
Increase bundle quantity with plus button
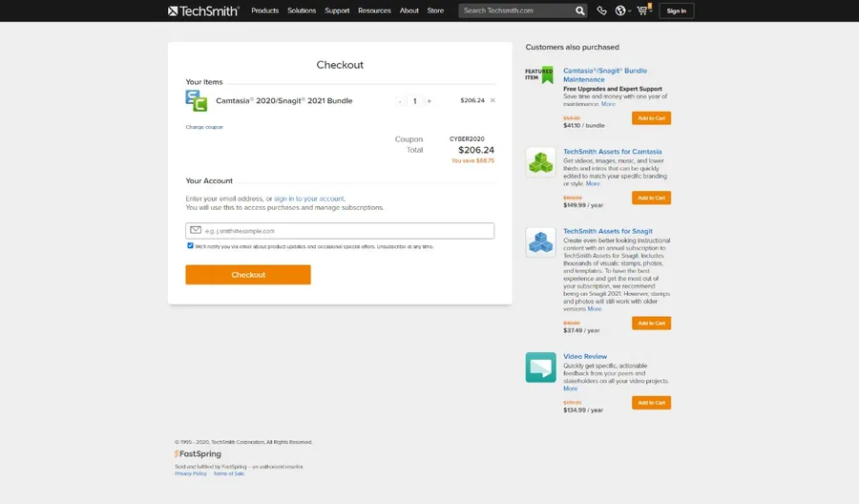pos(429,101)
